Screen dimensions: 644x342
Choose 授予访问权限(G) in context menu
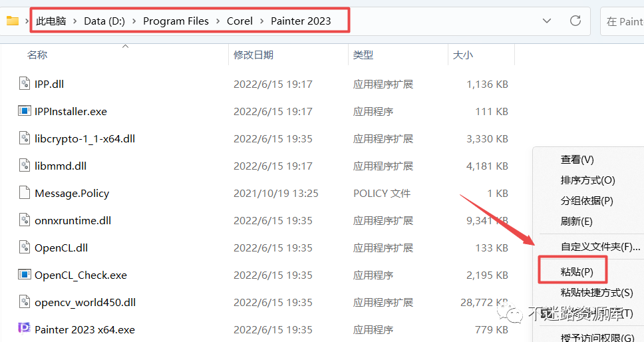(x=597, y=337)
